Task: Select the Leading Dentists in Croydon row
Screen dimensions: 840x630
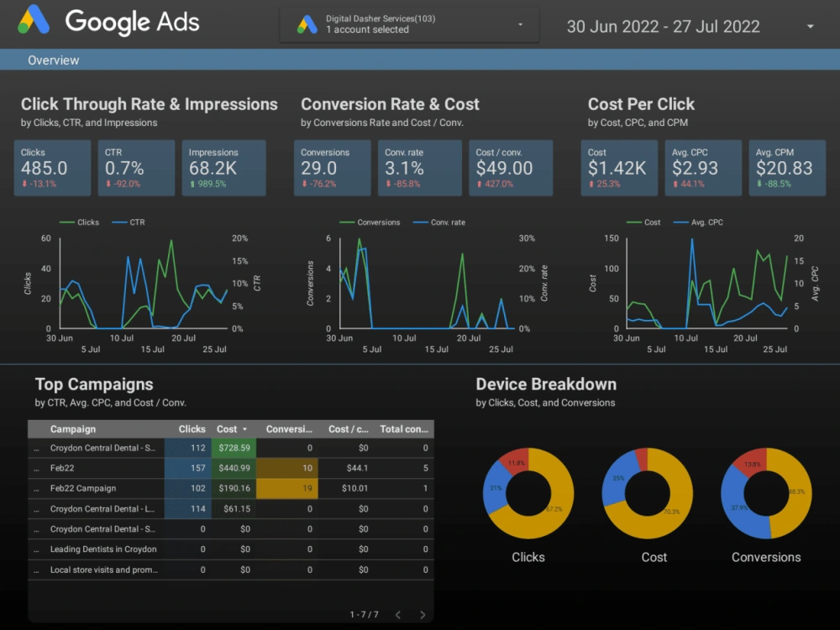Action: 231,549
